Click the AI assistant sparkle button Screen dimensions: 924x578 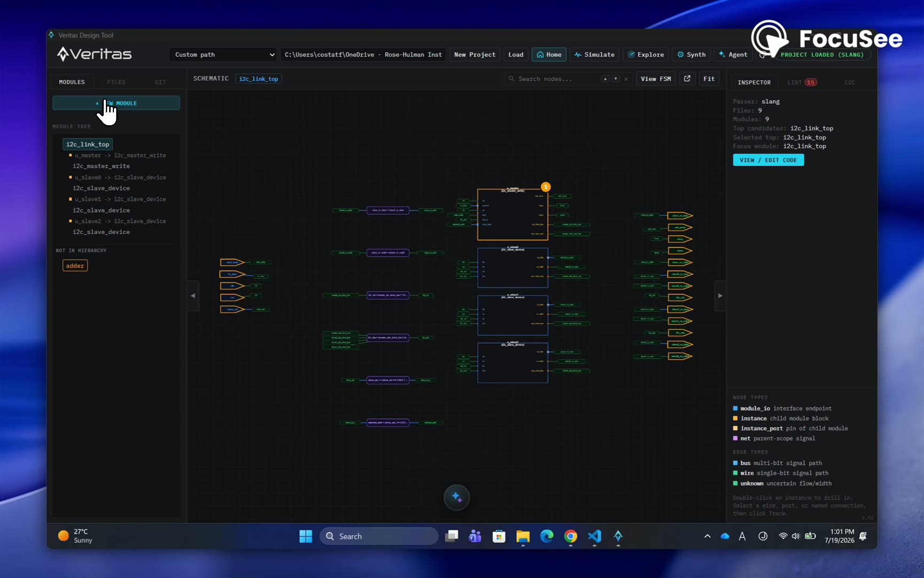[457, 497]
